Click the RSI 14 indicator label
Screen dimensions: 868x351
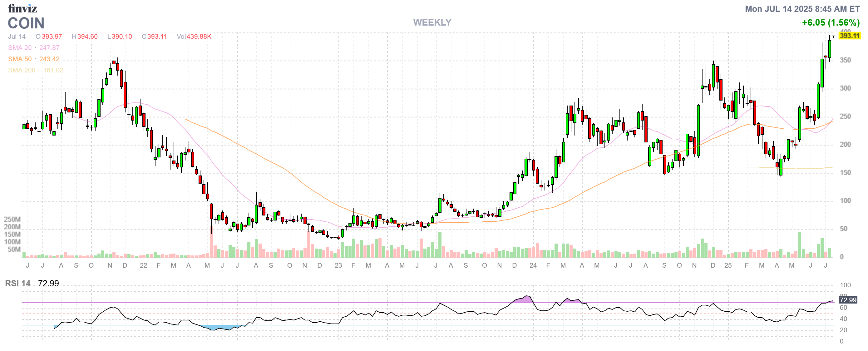pos(17,283)
